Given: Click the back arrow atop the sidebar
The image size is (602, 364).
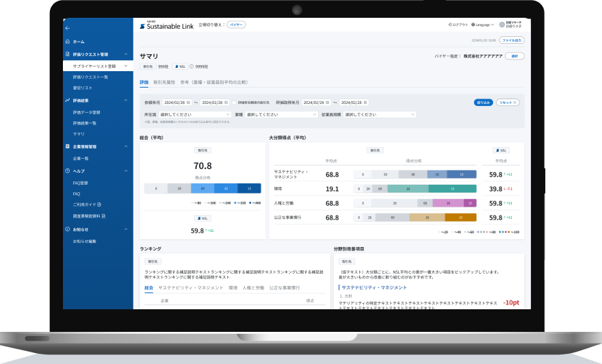Looking at the screenshot, I should point(68,28).
